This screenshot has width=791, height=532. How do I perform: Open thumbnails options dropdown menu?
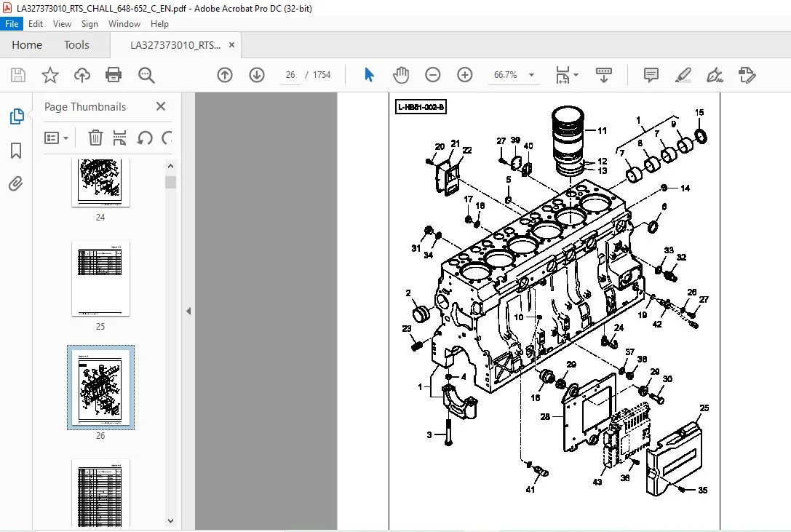57,138
